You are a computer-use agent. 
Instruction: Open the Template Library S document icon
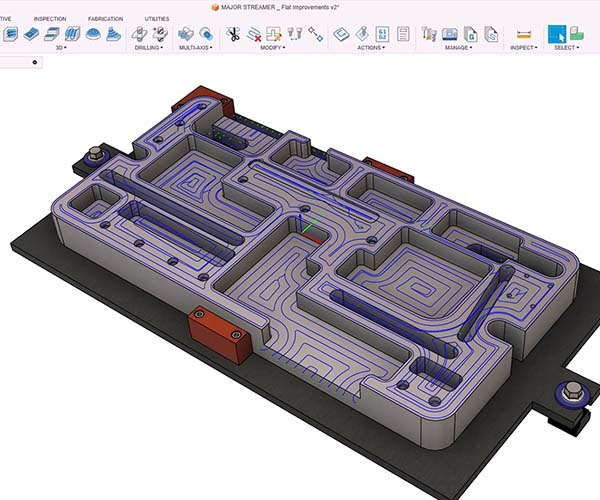[491, 34]
